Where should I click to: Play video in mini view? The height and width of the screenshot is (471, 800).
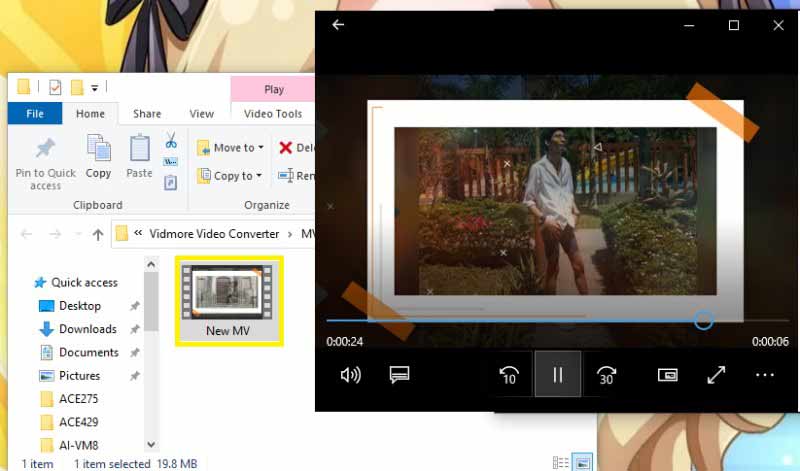pyautogui.click(x=667, y=375)
